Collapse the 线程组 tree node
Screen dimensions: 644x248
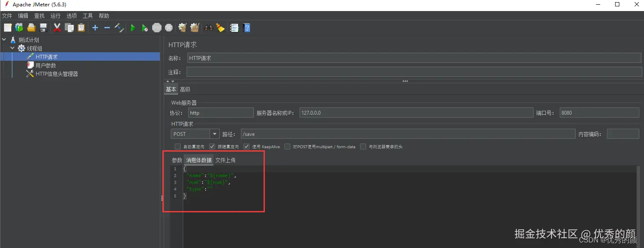(12, 48)
